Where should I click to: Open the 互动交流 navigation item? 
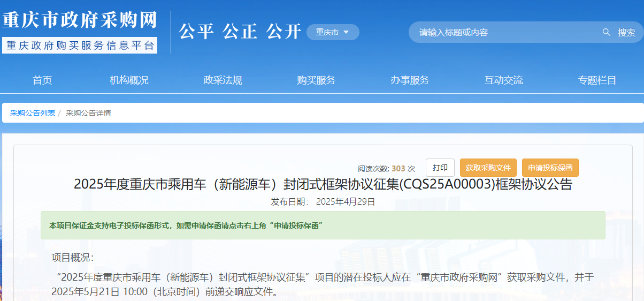503,80
